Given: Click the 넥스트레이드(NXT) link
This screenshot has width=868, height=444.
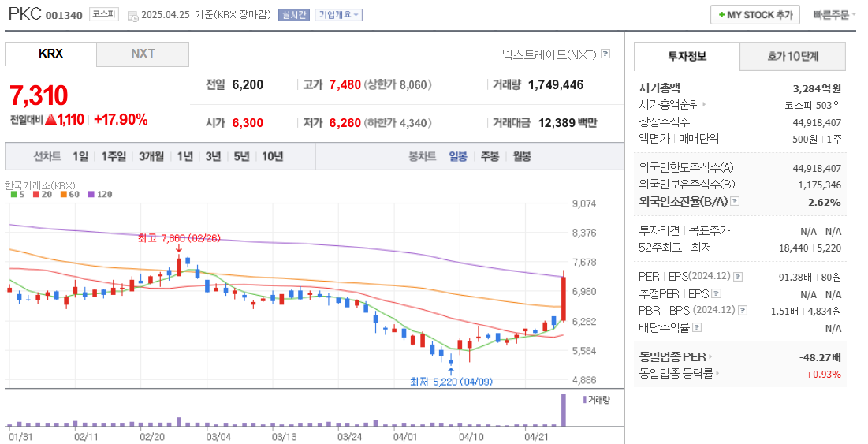Looking at the screenshot, I should (549, 54).
